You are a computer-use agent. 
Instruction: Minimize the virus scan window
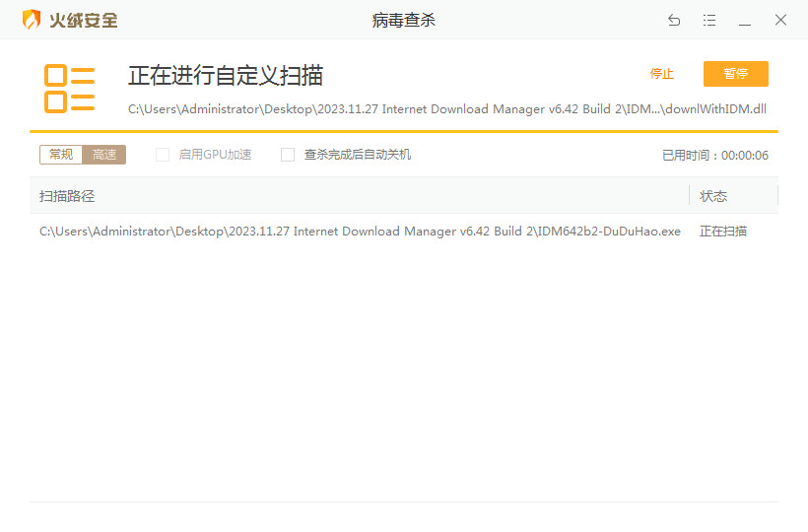[x=745, y=24]
